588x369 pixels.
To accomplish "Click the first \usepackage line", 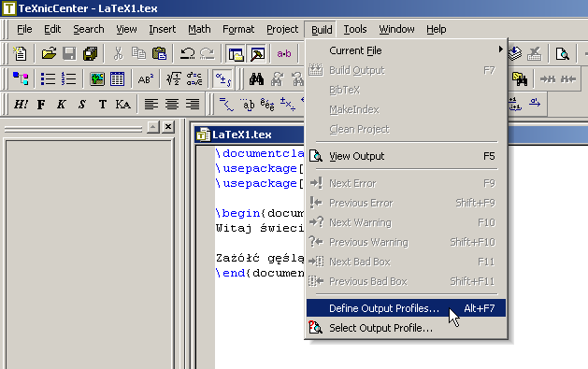I will pyautogui.click(x=260, y=168).
